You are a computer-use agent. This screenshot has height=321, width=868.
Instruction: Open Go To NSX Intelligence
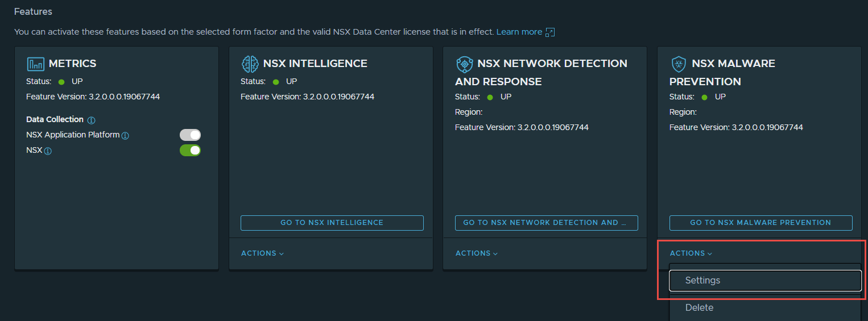pyautogui.click(x=332, y=223)
